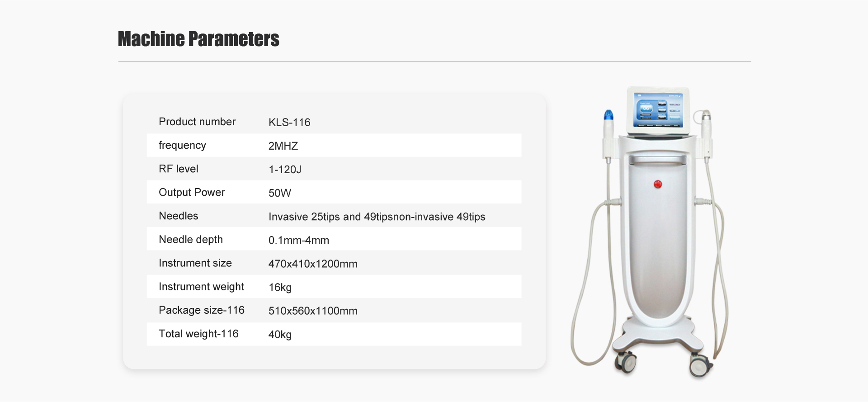The width and height of the screenshot is (868, 402).
Task: Click the Needles tips description text
Action: point(377,217)
